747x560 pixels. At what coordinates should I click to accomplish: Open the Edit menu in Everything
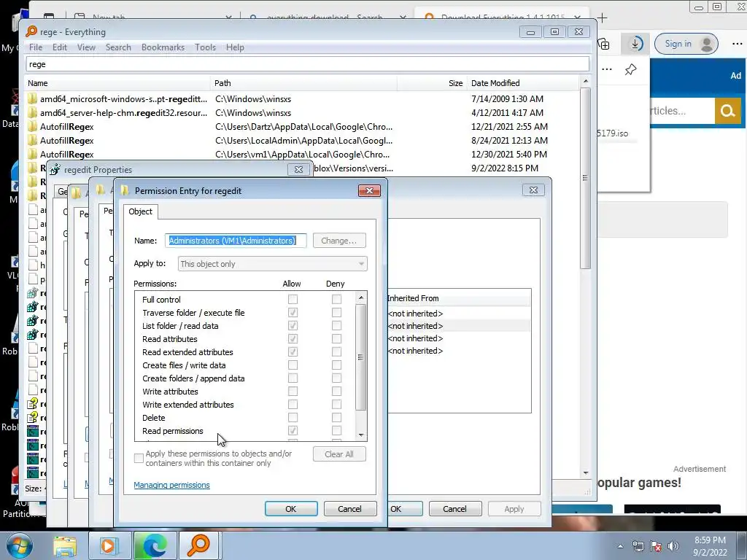pos(60,47)
